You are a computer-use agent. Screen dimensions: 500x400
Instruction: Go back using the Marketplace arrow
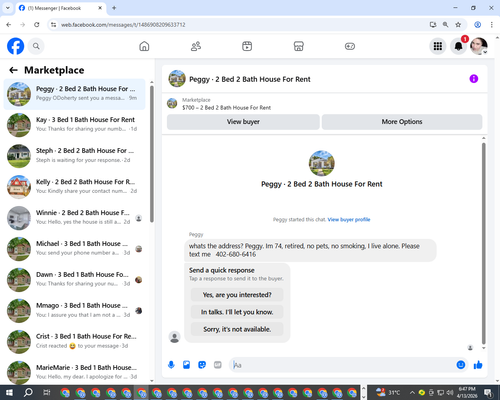pos(13,70)
